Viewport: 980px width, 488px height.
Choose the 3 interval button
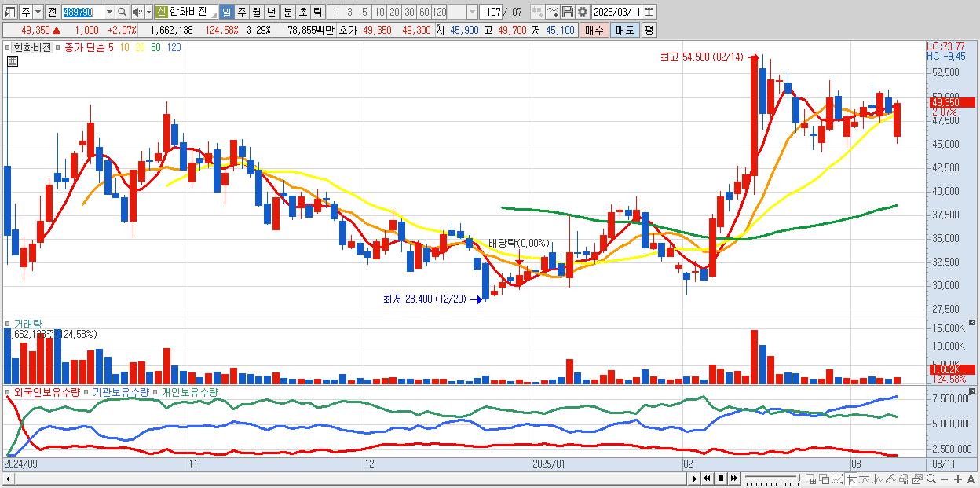point(349,12)
